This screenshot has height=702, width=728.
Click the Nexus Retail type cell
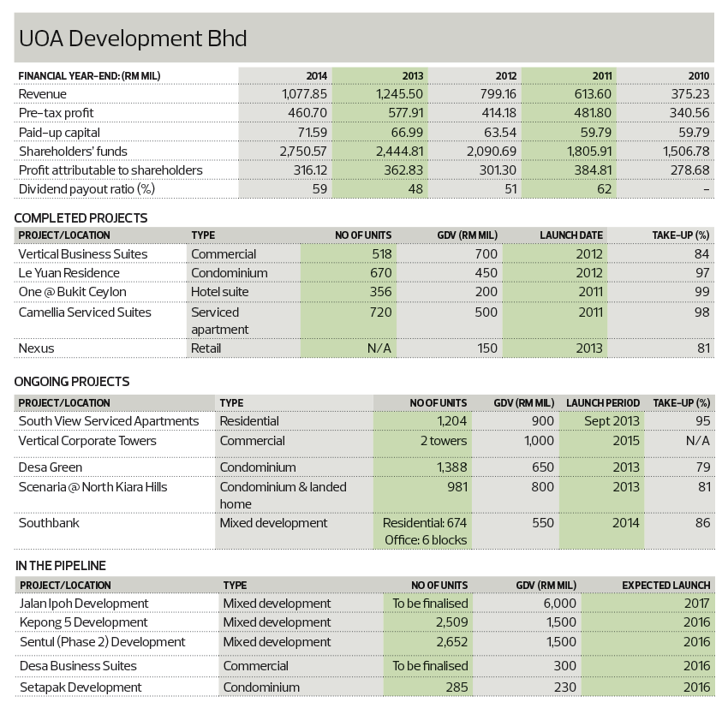point(206,348)
